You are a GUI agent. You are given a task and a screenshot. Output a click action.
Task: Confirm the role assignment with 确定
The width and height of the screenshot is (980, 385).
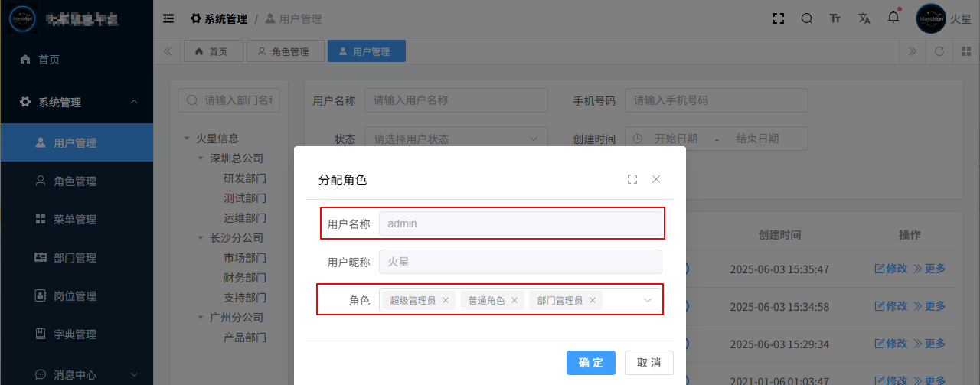[591, 363]
